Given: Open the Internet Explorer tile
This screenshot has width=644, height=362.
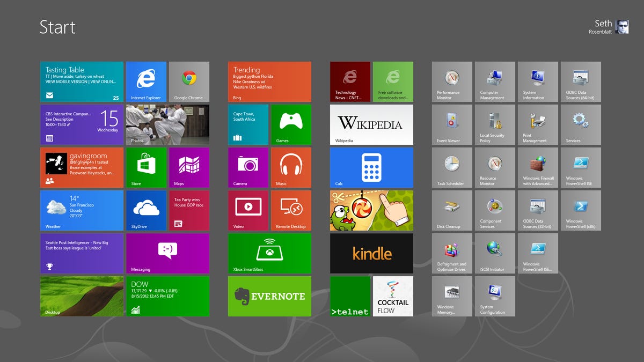Looking at the screenshot, I should coord(146,82).
